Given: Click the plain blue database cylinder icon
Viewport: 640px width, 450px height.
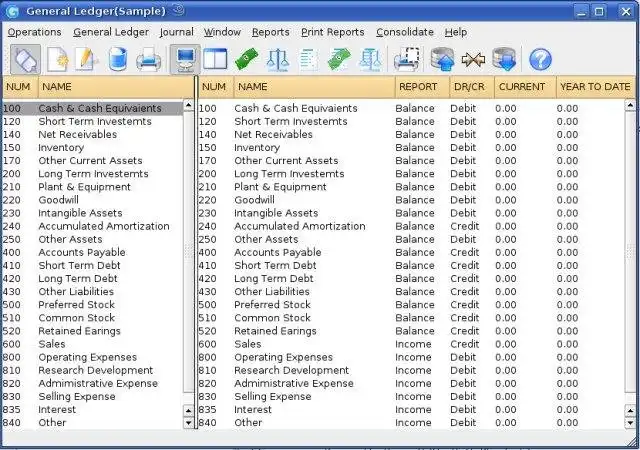Looking at the screenshot, I should pyautogui.click(x=118, y=60).
